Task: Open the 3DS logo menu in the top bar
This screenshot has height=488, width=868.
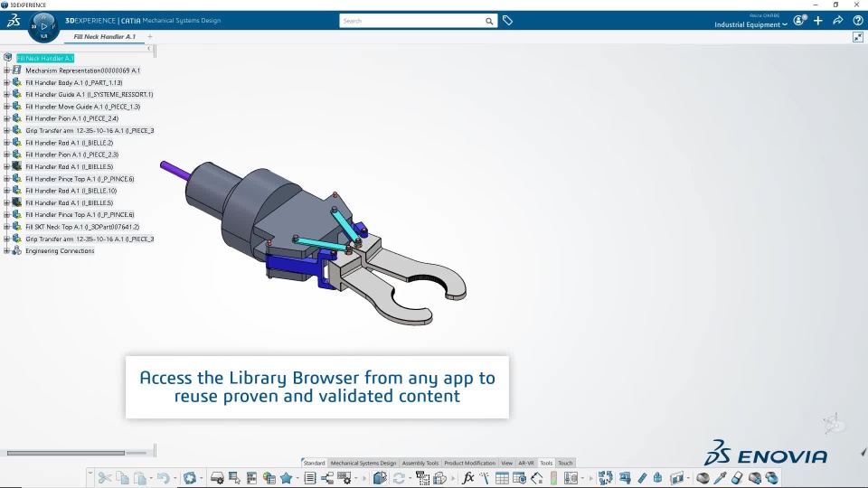Action: pos(14,21)
